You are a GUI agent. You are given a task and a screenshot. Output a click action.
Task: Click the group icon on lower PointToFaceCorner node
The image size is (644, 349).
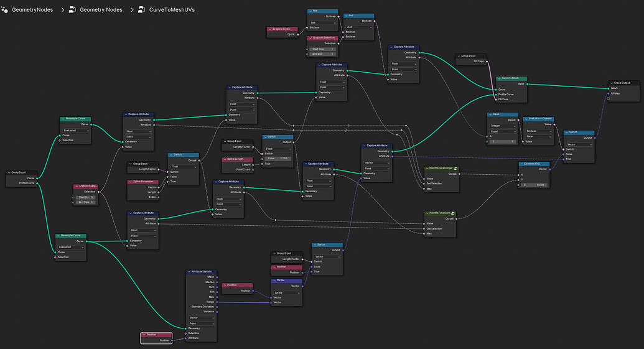click(452, 213)
